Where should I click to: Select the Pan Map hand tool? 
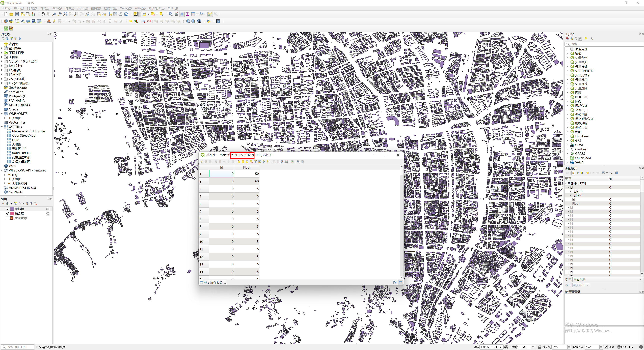coord(43,14)
